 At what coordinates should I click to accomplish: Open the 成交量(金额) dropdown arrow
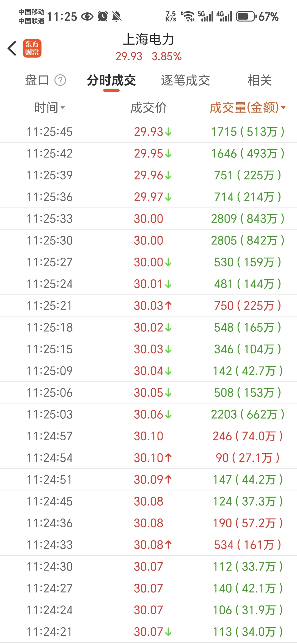283,108
